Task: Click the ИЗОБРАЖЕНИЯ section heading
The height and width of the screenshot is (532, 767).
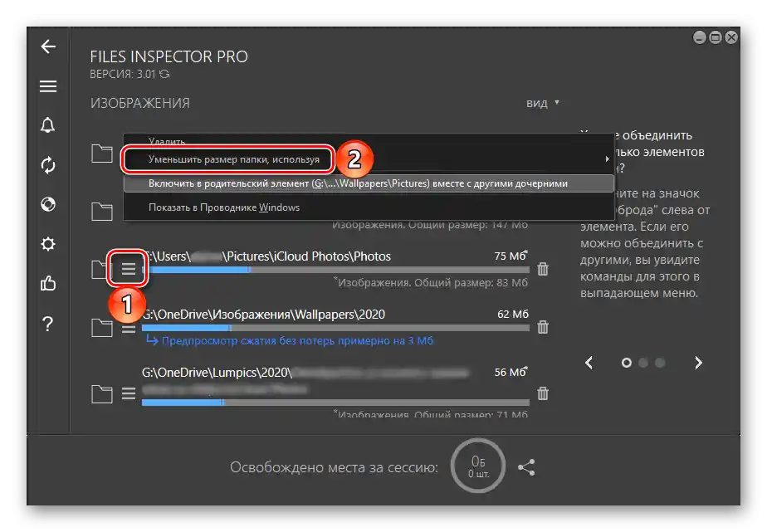Action: coord(140,103)
